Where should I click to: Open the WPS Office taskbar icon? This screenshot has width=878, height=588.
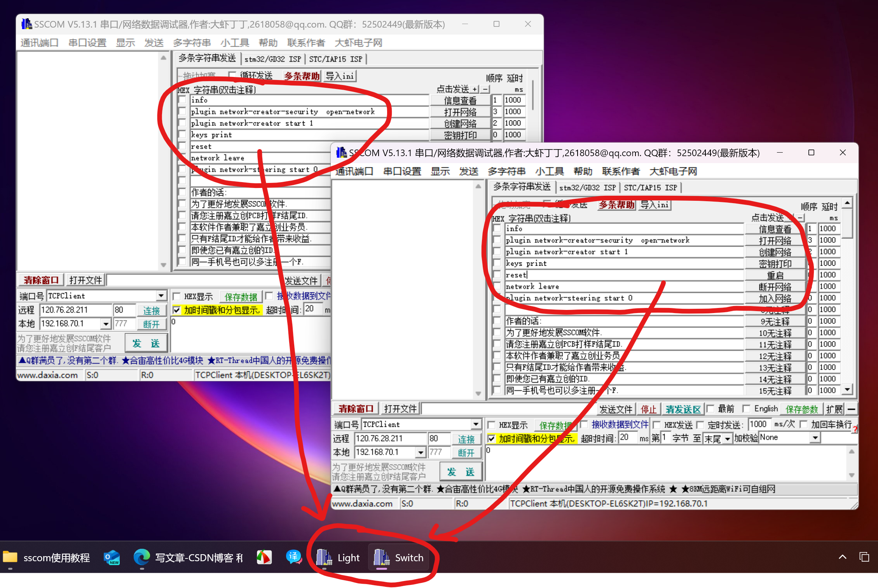[264, 558]
